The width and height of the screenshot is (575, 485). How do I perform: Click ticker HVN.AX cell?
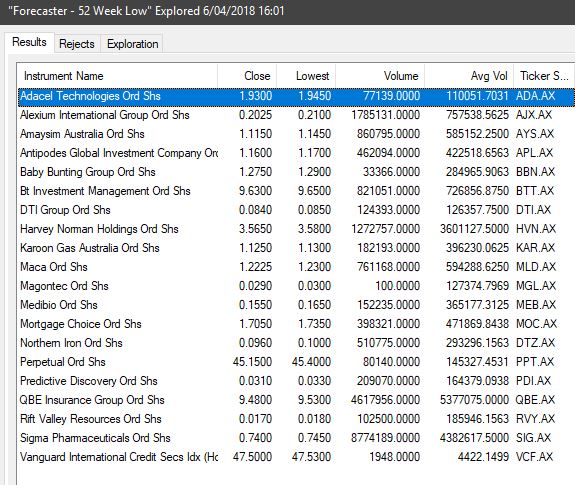(536, 229)
